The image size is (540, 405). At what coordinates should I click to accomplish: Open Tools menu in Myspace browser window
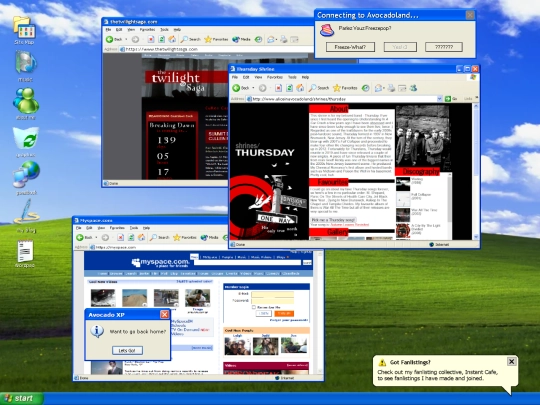tap(134, 228)
